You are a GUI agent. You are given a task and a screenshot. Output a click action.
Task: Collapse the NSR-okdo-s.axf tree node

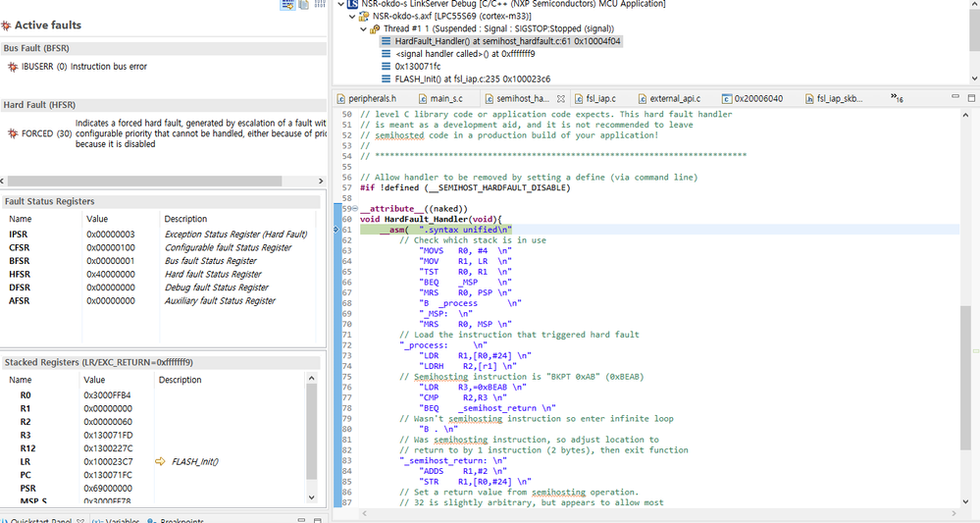tap(352, 17)
